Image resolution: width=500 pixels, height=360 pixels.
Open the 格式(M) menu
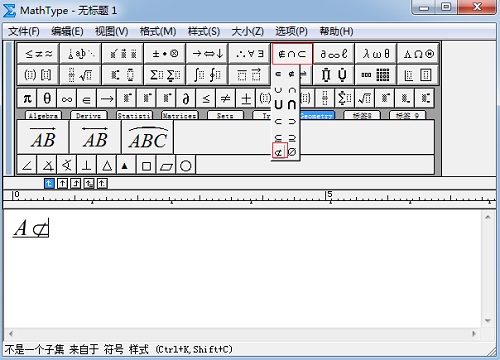pos(158,32)
